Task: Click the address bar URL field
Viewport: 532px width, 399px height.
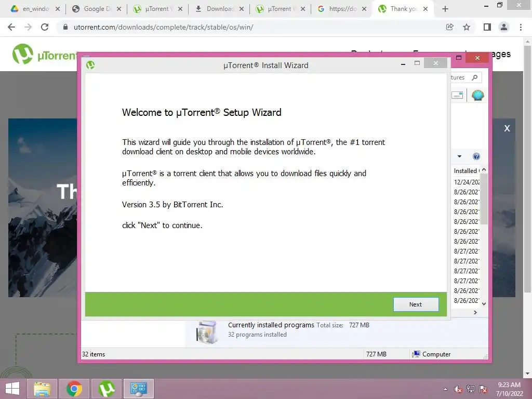Action: (251, 27)
